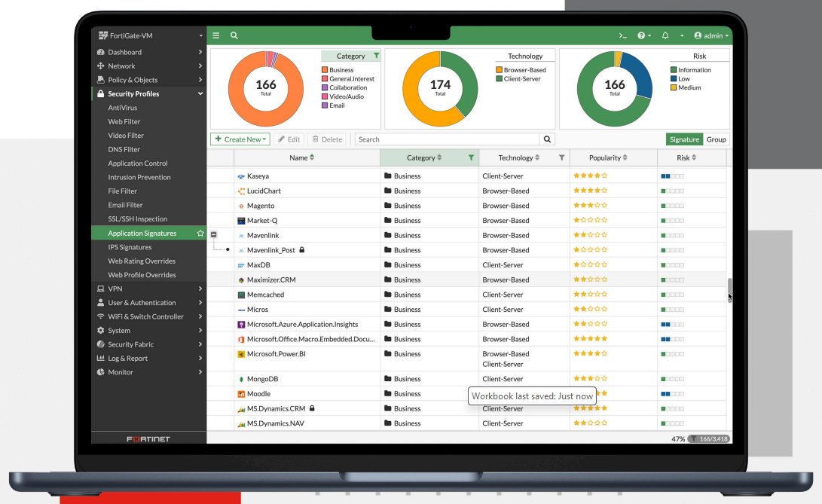Click the search magnifier button beside Search field
Image resolution: width=822 pixels, height=504 pixels.
coord(547,139)
